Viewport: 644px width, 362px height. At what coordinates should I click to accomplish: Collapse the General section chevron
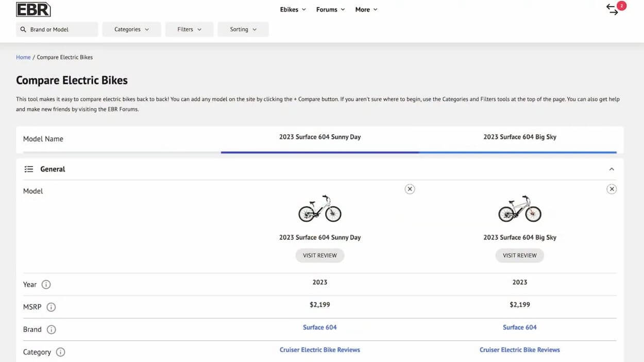click(612, 169)
